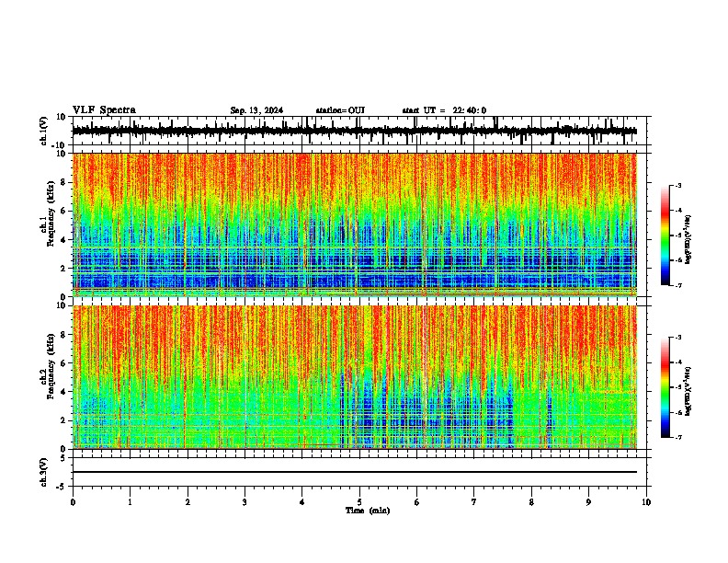Click the ch.1 voltage waveform trace
This screenshot has width=728, height=563.
[354, 131]
